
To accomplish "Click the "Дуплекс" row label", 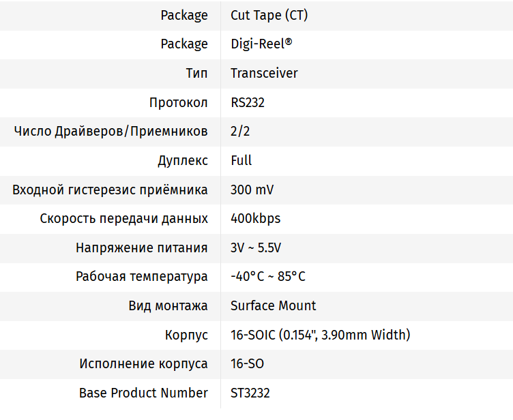I will click(183, 161).
